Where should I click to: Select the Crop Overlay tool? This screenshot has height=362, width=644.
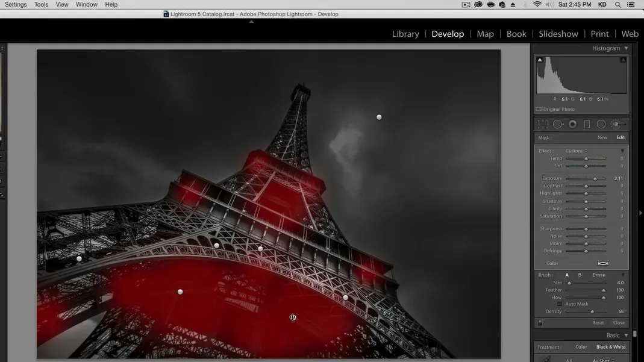coord(542,124)
